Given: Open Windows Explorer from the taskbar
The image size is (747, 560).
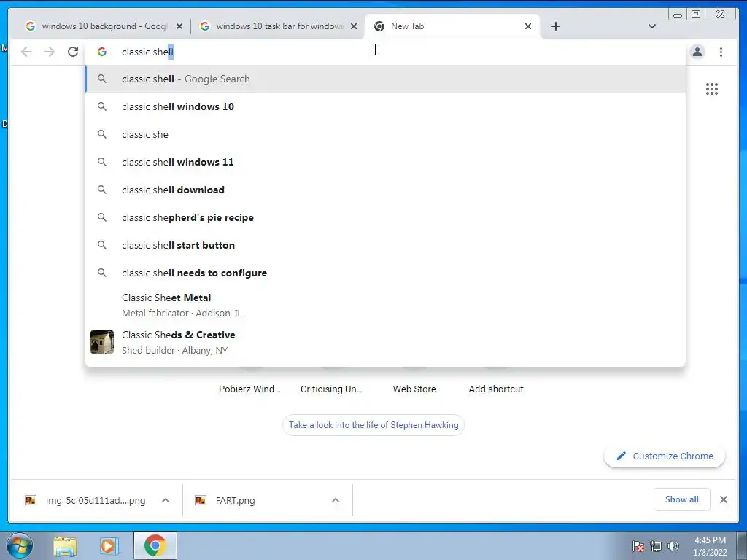Looking at the screenshot, I should (65, 545).
